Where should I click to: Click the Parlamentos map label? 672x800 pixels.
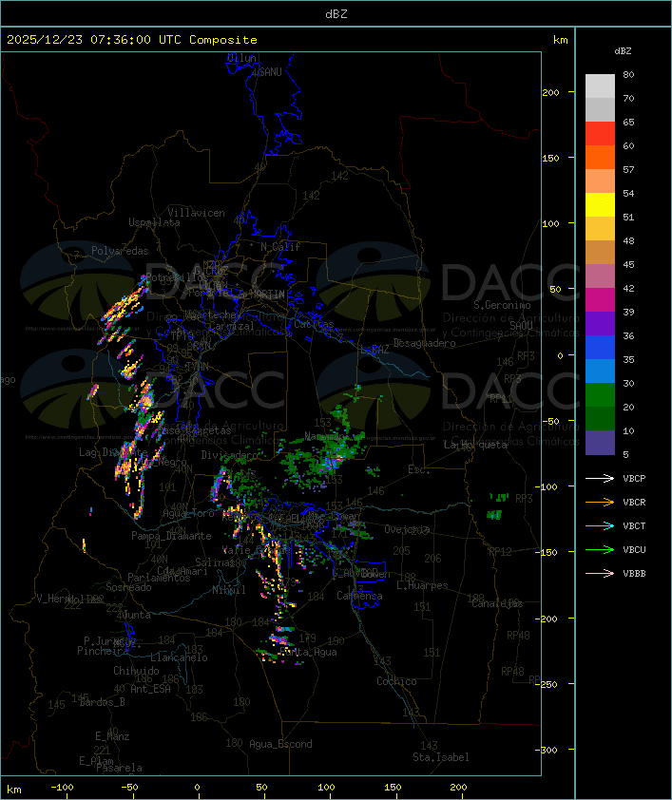coord(159,578)
